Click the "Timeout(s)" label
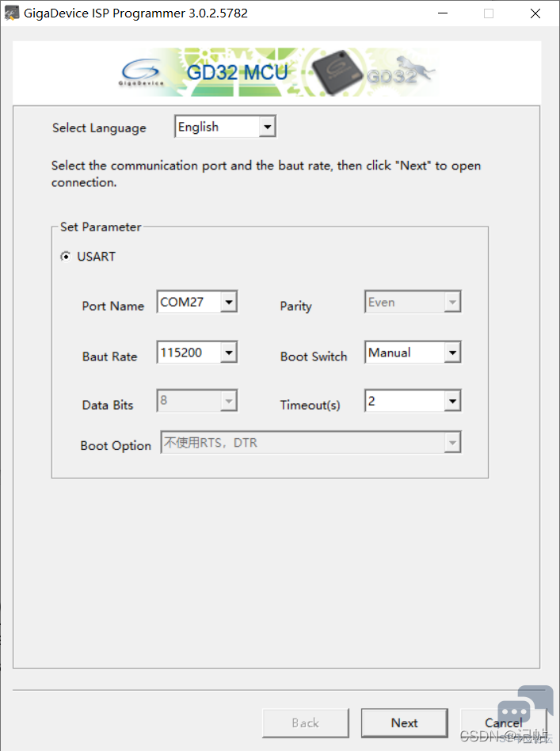Screen dimensions: 560x751 click(310, 405)
